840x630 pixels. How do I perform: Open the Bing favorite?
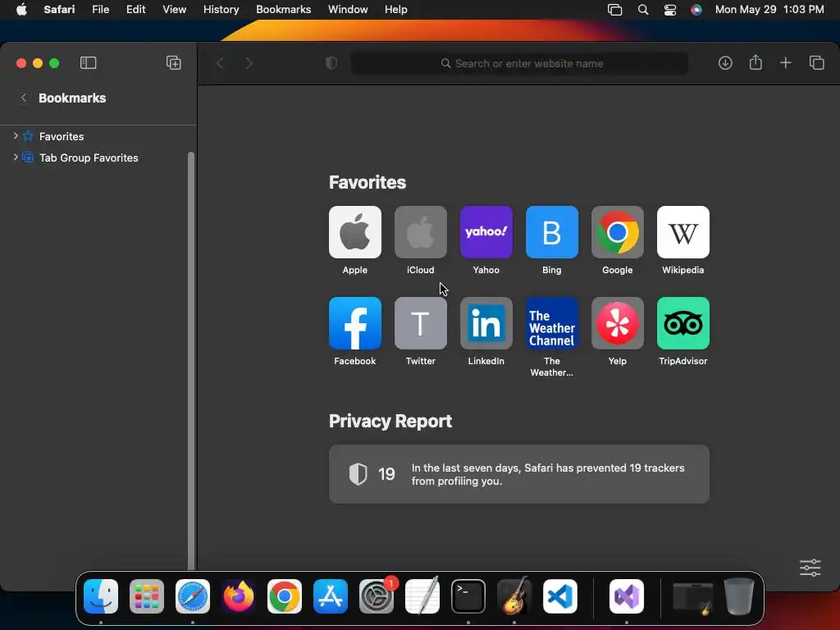(552, 232)
